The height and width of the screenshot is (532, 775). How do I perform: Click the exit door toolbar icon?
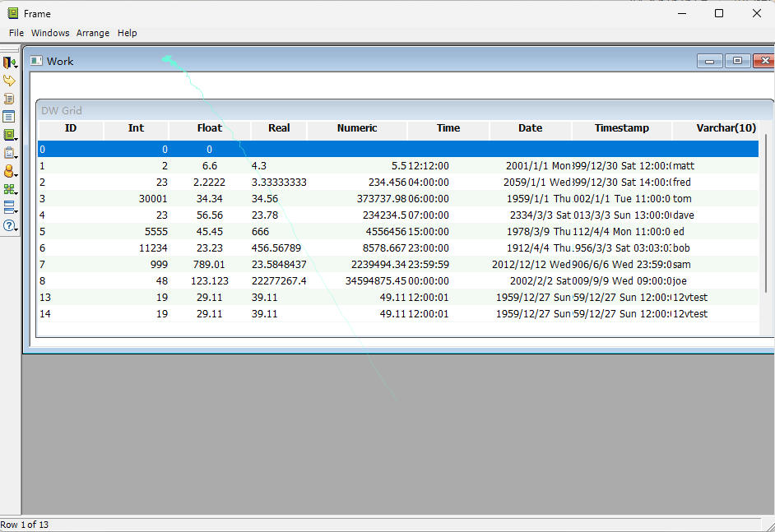click(9, 62)
